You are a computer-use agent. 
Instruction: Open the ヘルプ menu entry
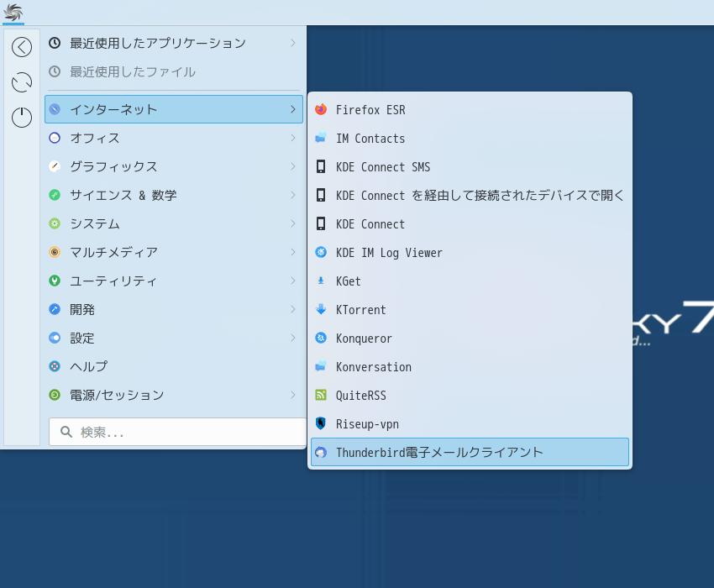pos(174,366)
